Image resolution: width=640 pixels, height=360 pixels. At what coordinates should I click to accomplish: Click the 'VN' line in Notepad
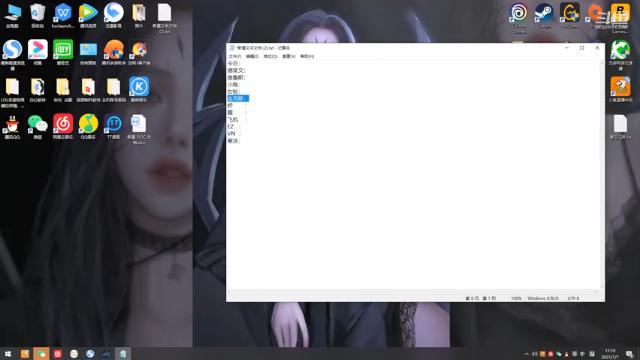coord(231,133)
